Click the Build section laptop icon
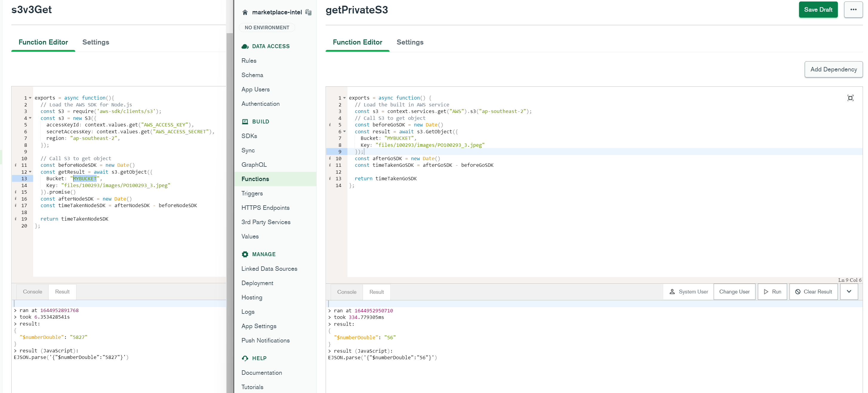Image resolution: width=868 pixels, height=393 pixels. pyautogui.click(x=245, y=121)
